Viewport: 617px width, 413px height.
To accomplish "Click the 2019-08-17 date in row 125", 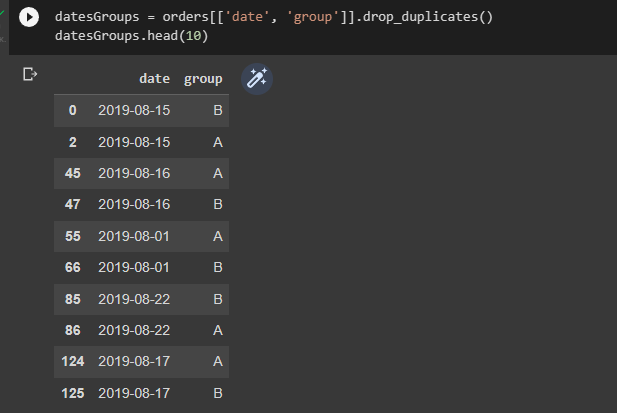I will click(134, 393).
